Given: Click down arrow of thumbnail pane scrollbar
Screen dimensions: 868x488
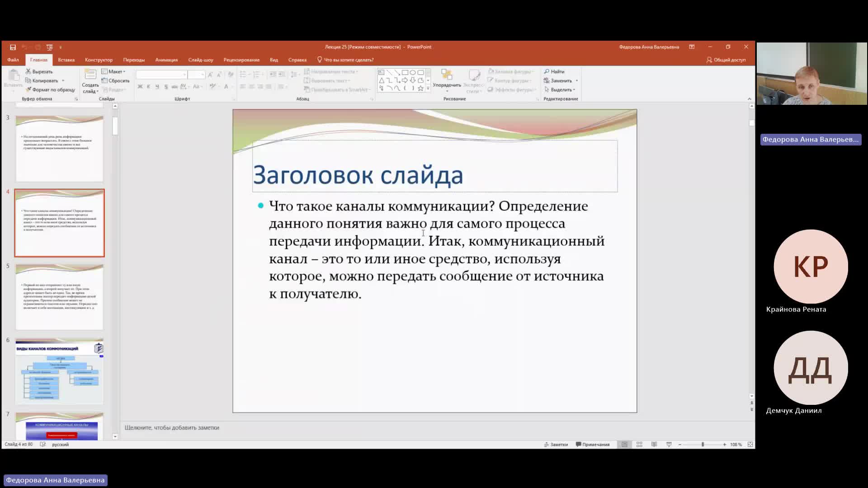Looking at the screenshot, I should click(115, 436).
